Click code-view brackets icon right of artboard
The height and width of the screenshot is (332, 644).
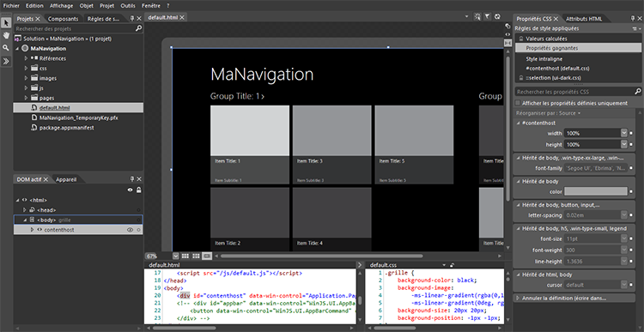click(x=507, y=34)
